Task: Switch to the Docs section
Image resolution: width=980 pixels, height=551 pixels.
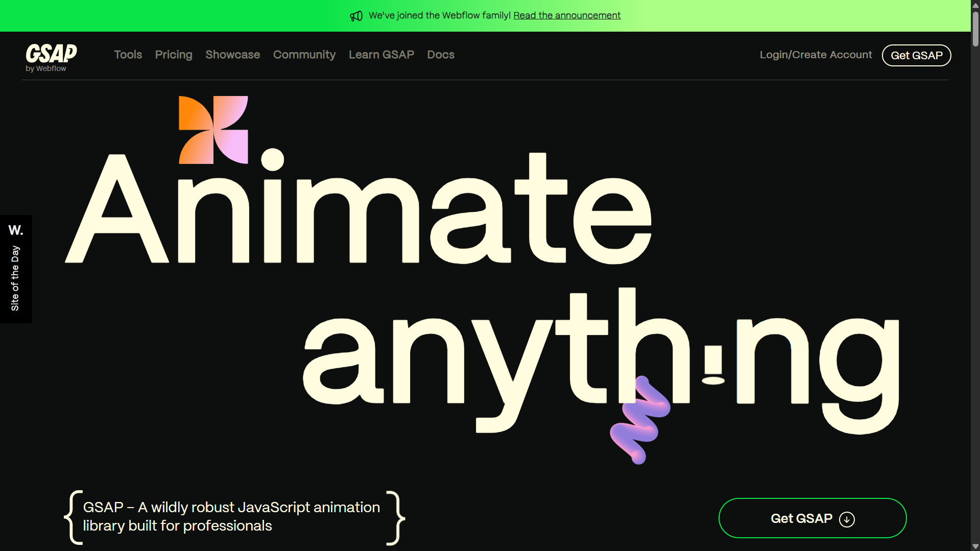Action: pos(440,55)
